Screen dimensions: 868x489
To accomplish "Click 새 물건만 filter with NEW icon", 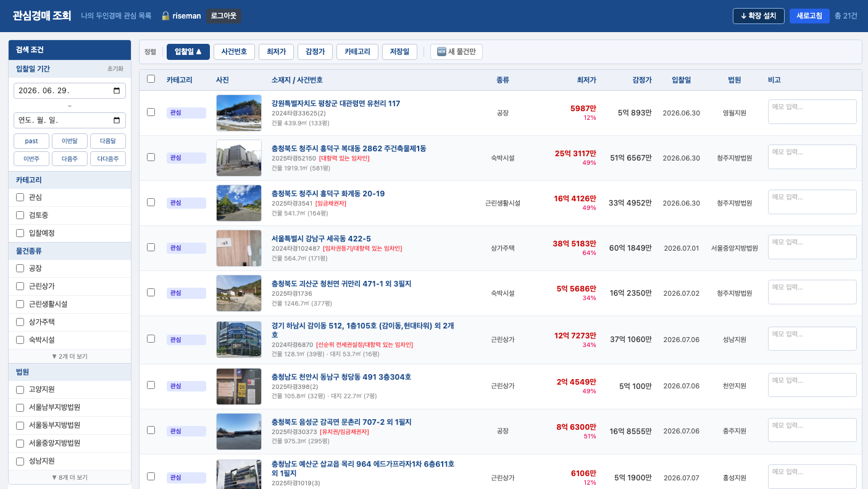I will [456, 52].
